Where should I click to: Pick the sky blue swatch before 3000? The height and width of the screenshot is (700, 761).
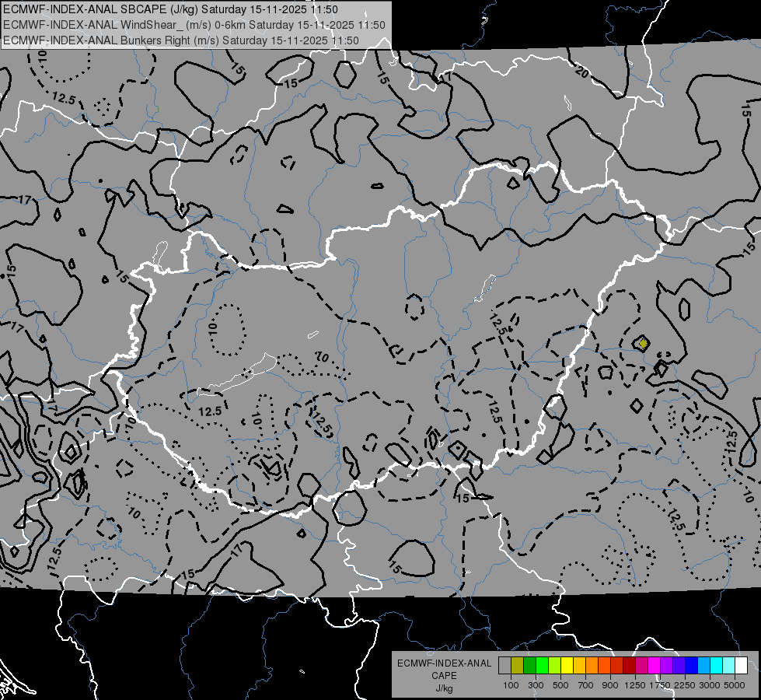(x=703, y=665)
